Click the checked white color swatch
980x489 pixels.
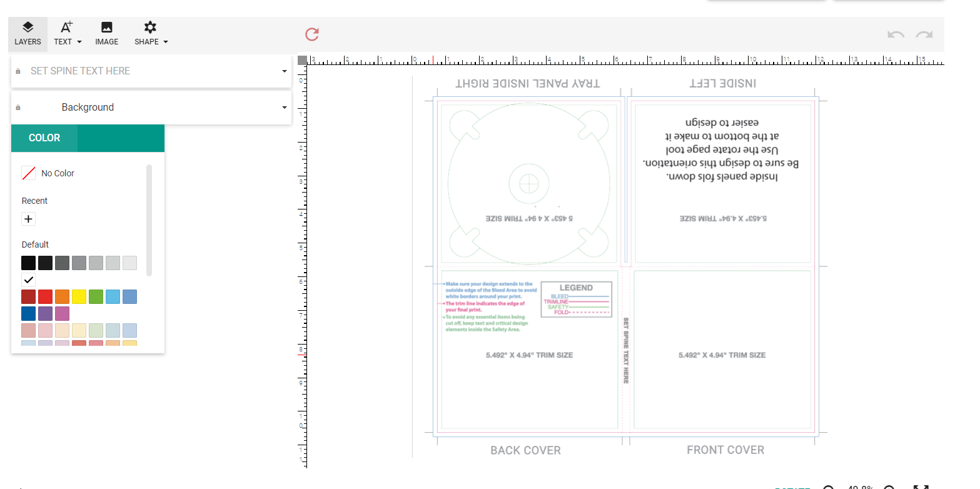[x=29, y=280]
